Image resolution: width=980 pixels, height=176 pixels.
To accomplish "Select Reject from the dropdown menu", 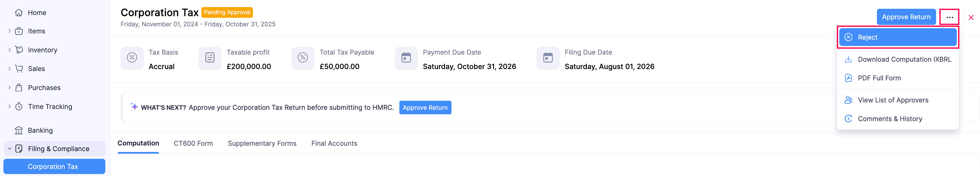I will (898, 37).
